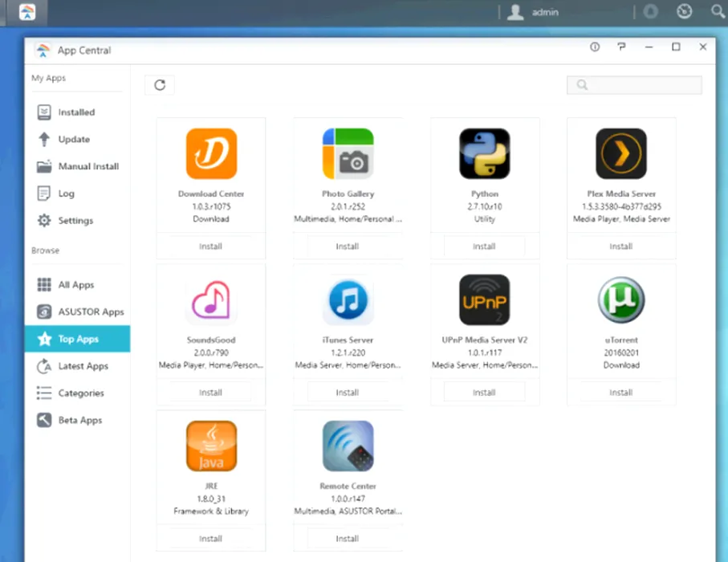Install Python
This screenshot has width=728, height=562.
[x=484, y=246]
